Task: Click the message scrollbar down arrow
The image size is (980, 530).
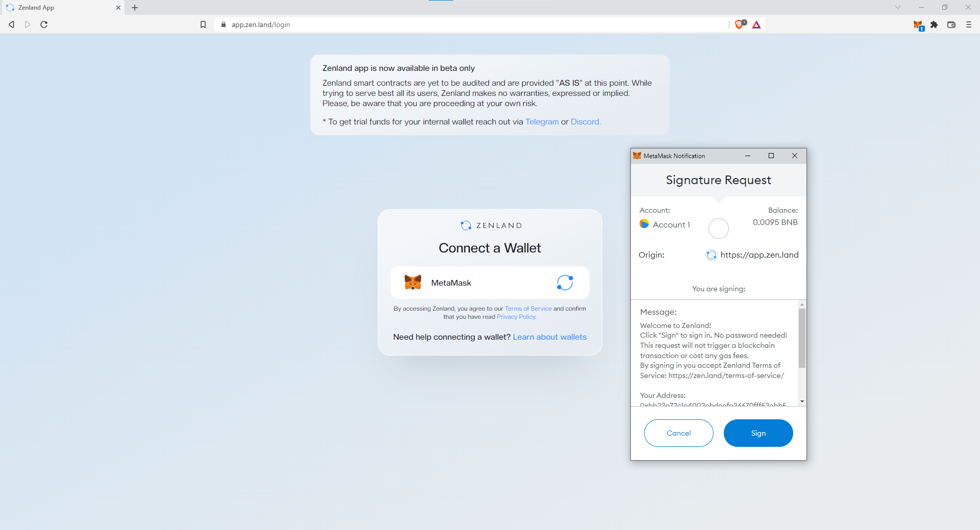Action: pos(802,401)
